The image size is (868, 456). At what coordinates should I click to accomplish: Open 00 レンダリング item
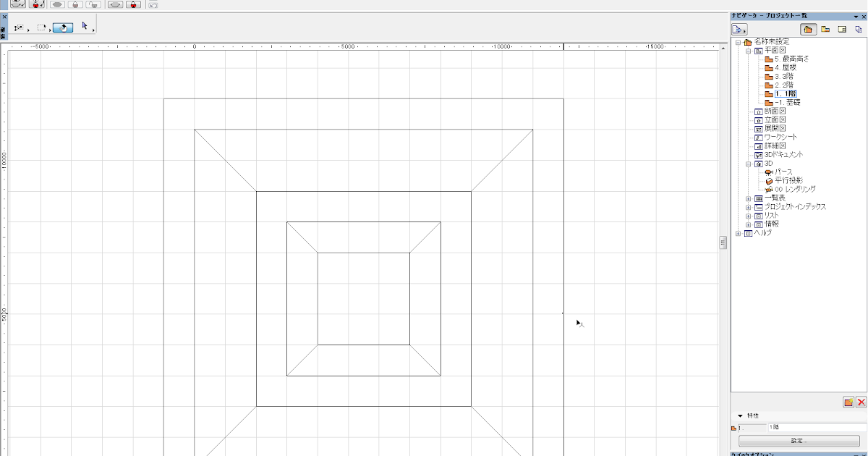click(x=795, y=190)
